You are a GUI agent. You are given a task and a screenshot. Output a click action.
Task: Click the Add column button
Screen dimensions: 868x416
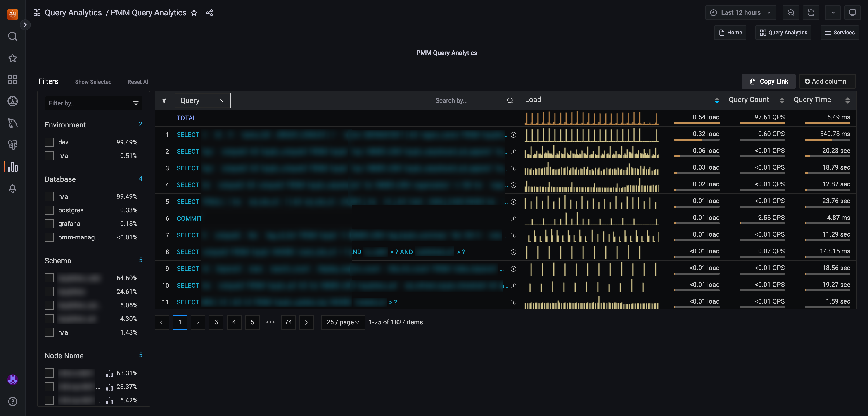pos(827,81)
